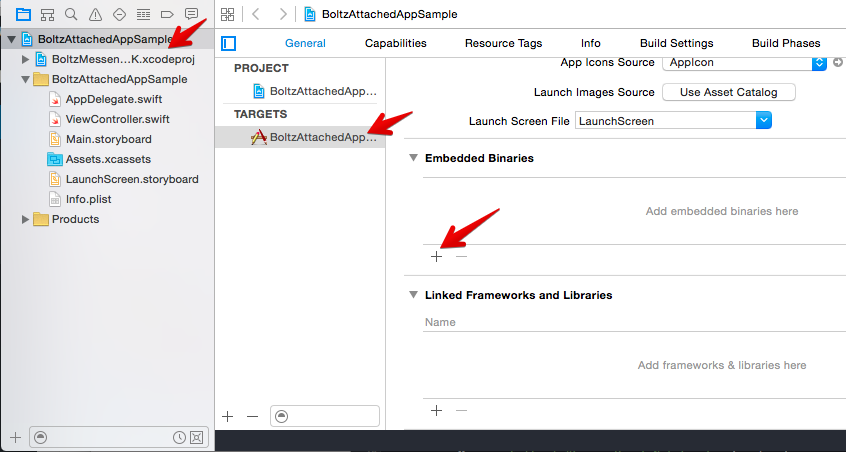Viewport: 846px width, 452px height.
Task: Remove target with minus button
Action: point(253,416)
